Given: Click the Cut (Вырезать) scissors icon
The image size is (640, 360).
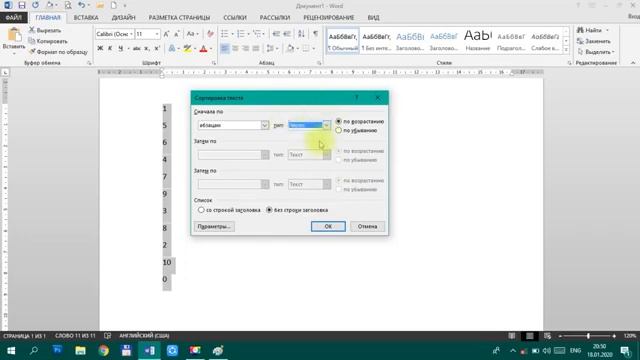Looking at the screenshot, I should pos(32,30).
